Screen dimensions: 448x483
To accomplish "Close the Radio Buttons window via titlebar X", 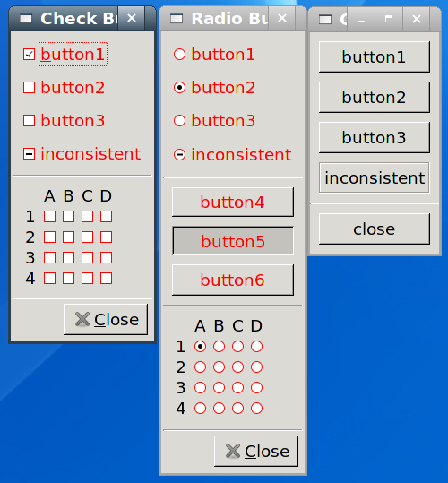I will tap(282, 19).
